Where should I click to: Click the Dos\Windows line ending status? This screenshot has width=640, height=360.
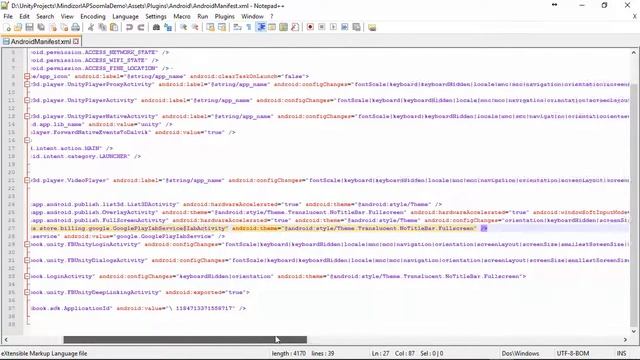(x=520, y=353)
